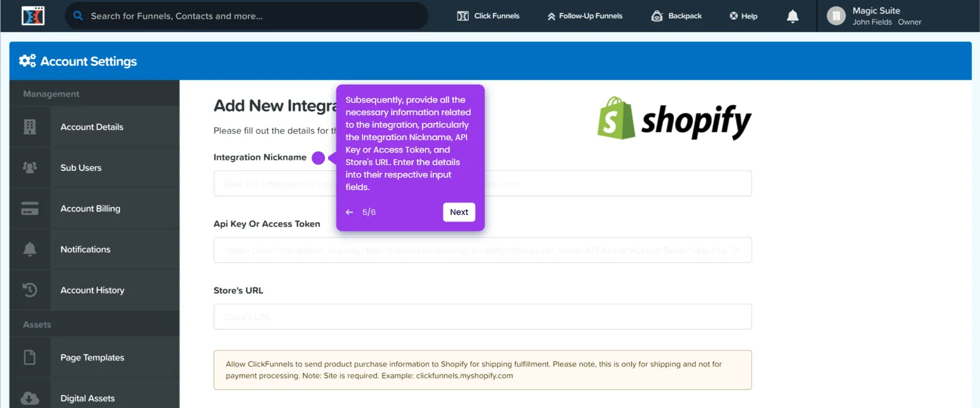Click the Account Billing card icon

click(30, 208)
